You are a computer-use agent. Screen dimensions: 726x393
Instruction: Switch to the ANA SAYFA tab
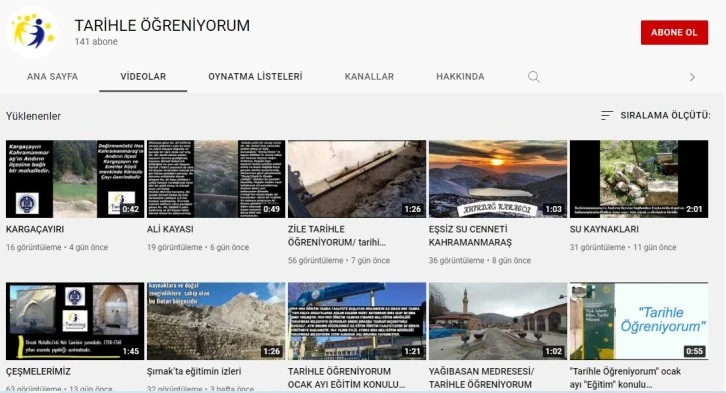(52, 77)
